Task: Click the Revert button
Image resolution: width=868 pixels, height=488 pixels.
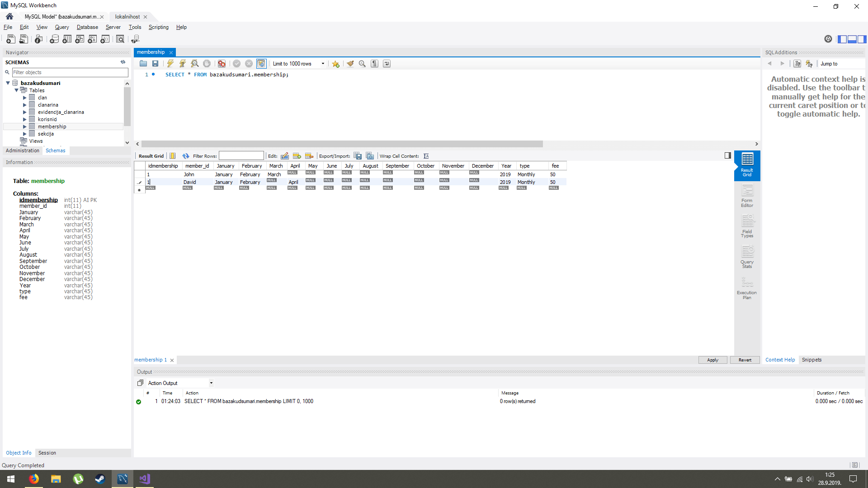Action: (x=745, y=360)
